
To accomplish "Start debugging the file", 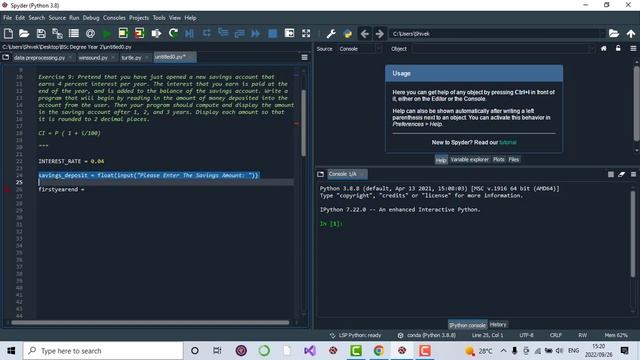I will coord(190,33).
